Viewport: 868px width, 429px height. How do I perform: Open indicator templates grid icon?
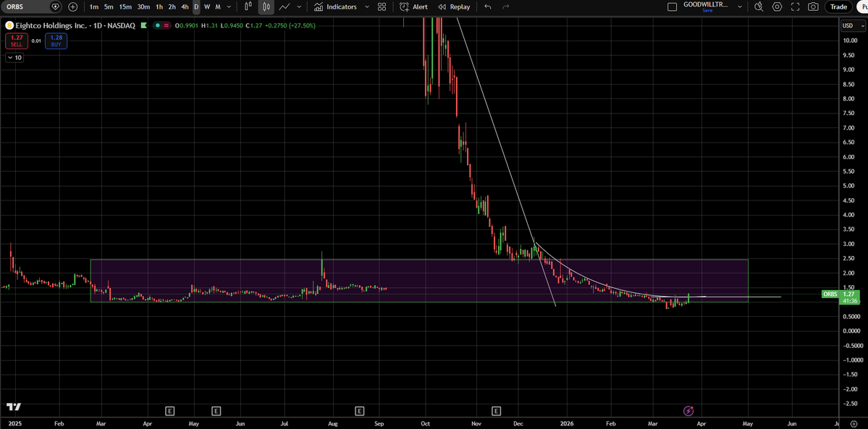(x=382, y=7)
